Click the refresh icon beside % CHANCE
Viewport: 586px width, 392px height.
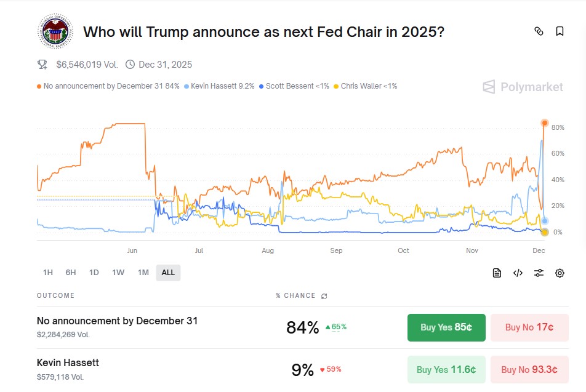[x=324, y=296]
